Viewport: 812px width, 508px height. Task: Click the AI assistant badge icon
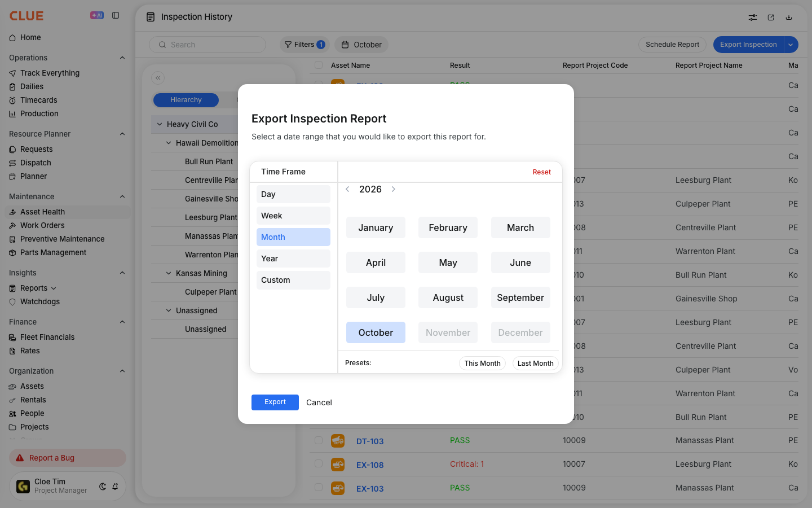point(97,15)
